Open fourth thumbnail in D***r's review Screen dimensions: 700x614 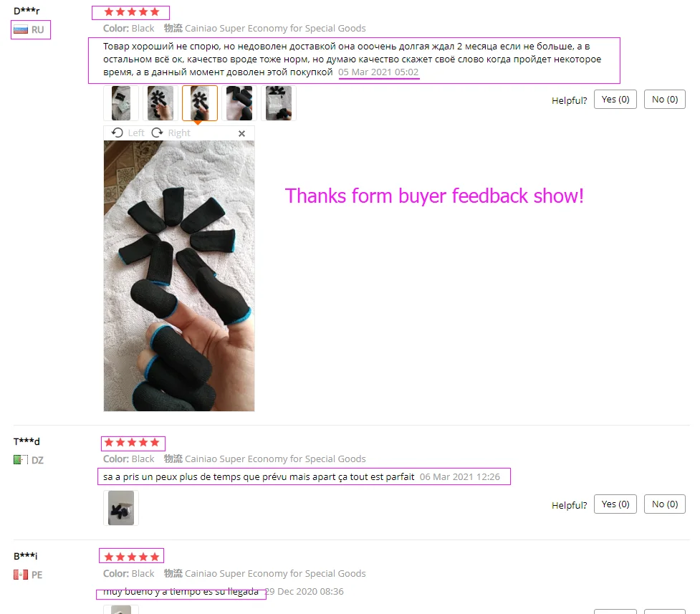pos(239,103)
